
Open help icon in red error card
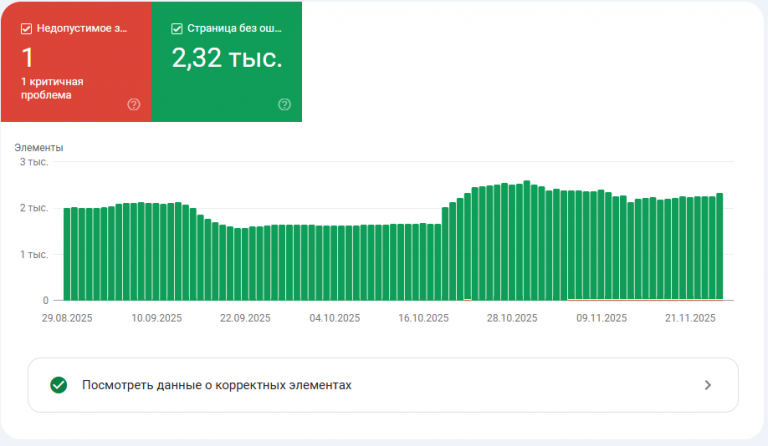pyautogui.click(x=134, y=104)
